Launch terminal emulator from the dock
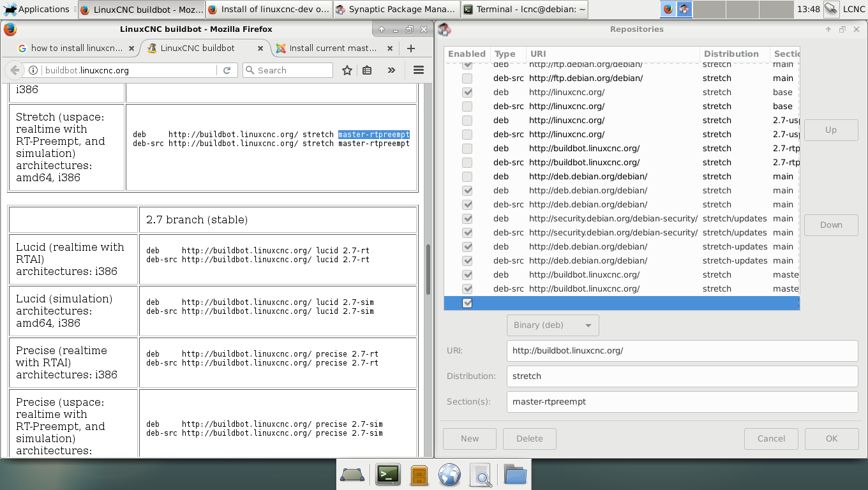868x490 pixels. tap(388, 474)
